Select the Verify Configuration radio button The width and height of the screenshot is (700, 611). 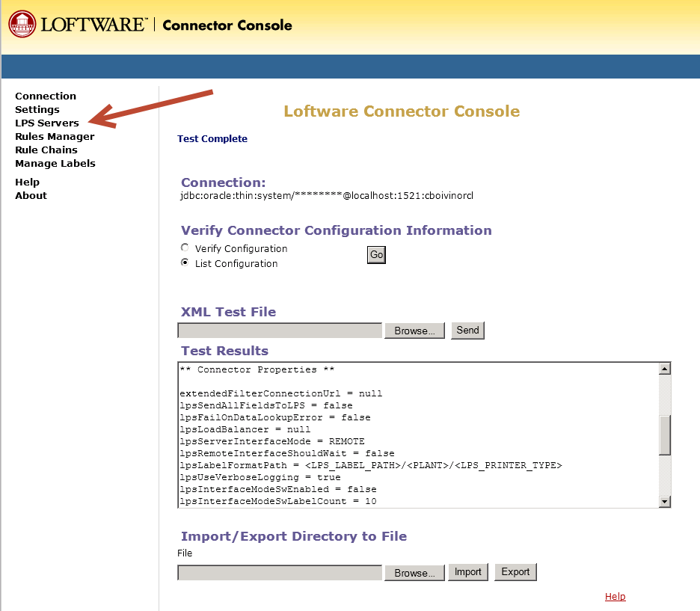click(185, 248)
